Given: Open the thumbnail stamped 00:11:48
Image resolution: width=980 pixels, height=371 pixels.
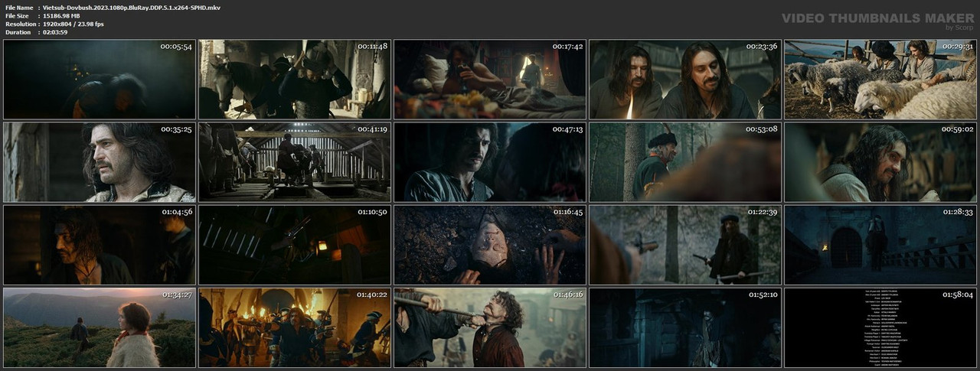Looking at the screenshot, I should [x=295, y=80].
